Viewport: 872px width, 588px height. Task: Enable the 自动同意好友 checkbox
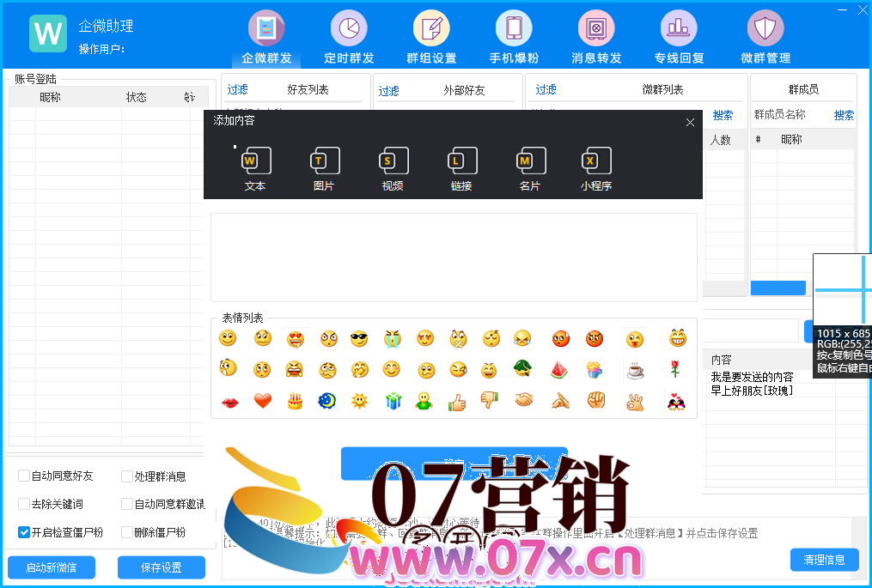[x=24, y=476]
